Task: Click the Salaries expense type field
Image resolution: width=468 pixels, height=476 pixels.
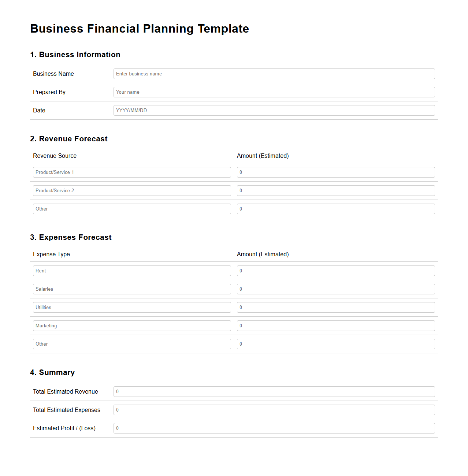Action: 132,289
